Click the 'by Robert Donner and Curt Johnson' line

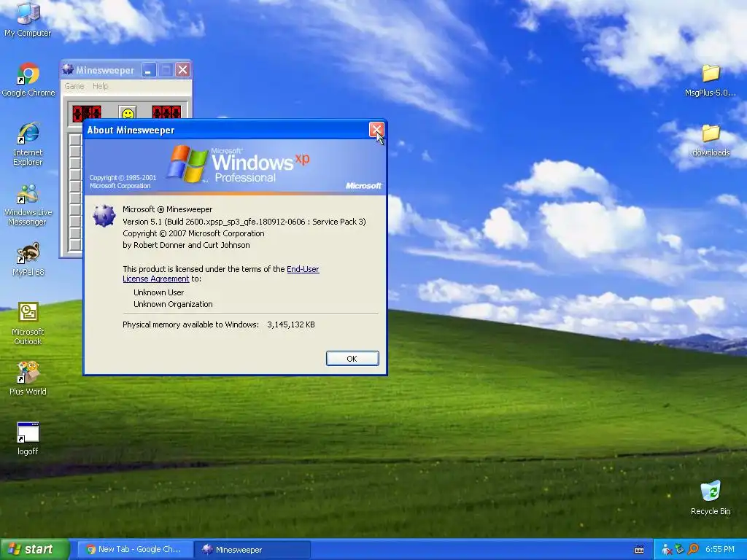[186, 245]
